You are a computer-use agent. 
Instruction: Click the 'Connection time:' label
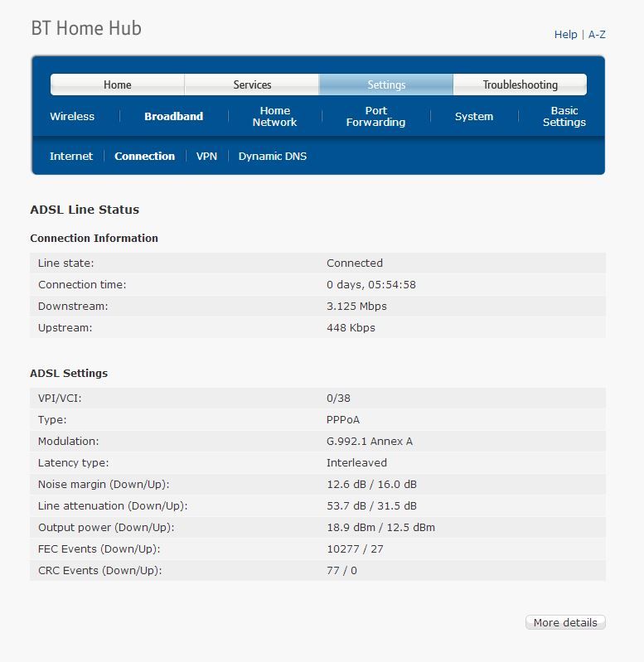(x=82, y=284)
